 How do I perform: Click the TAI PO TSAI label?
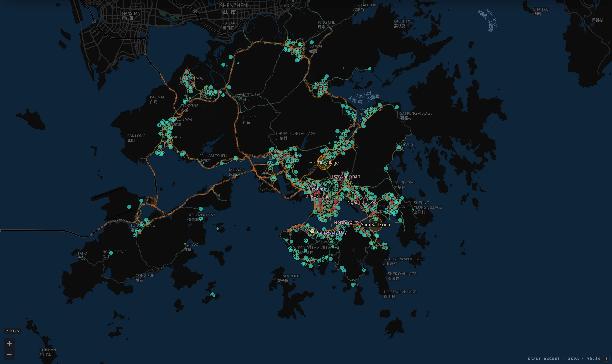tap(404, 185)
